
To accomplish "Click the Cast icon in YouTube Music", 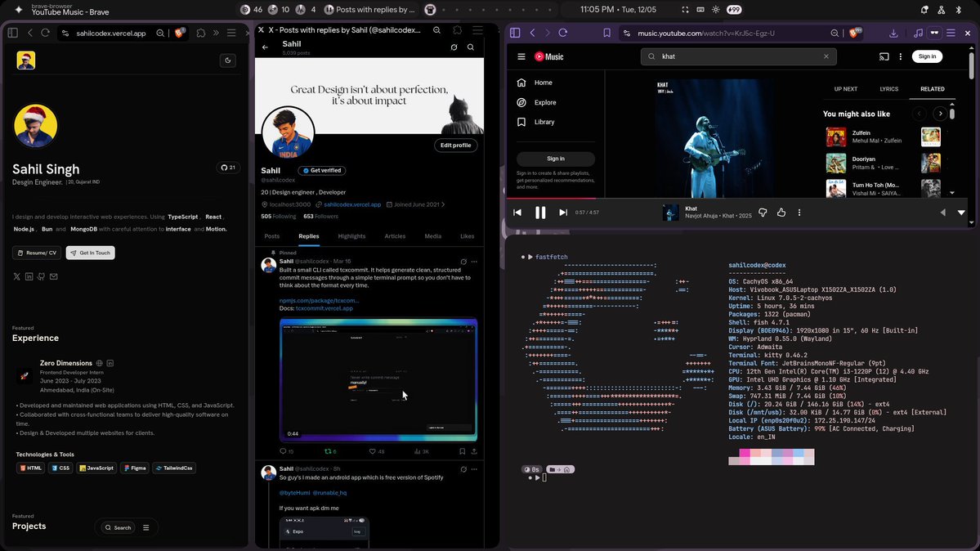I will click(x=884, y=56).
